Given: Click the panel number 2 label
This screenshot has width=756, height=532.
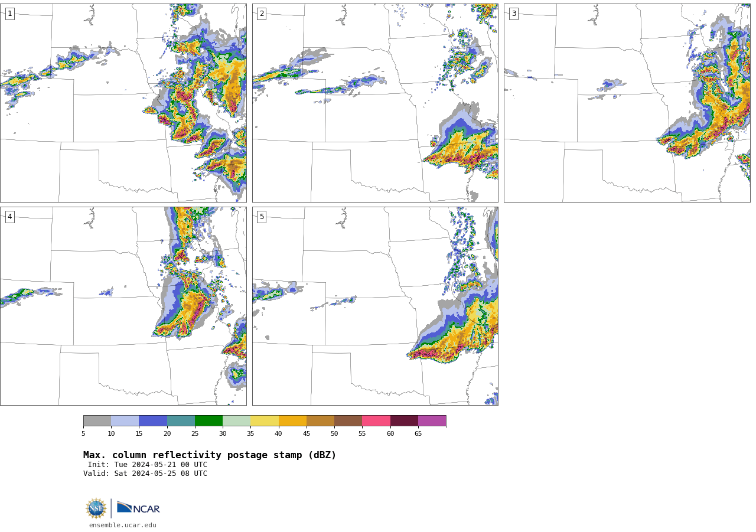Looking at the screenshot, I should tap(262, 14).
